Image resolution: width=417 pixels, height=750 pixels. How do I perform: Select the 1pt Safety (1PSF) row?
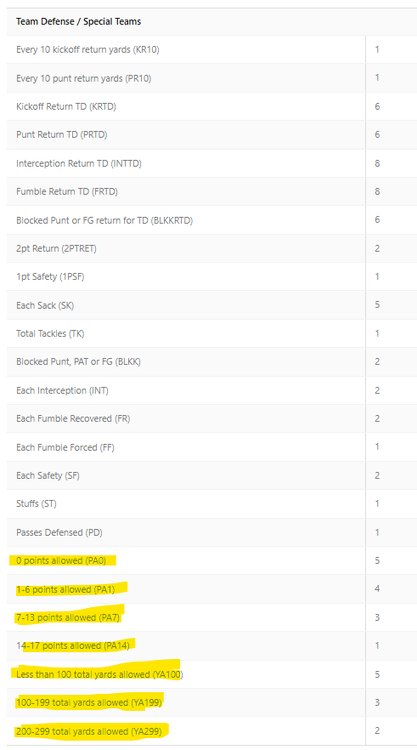(212, 276)
